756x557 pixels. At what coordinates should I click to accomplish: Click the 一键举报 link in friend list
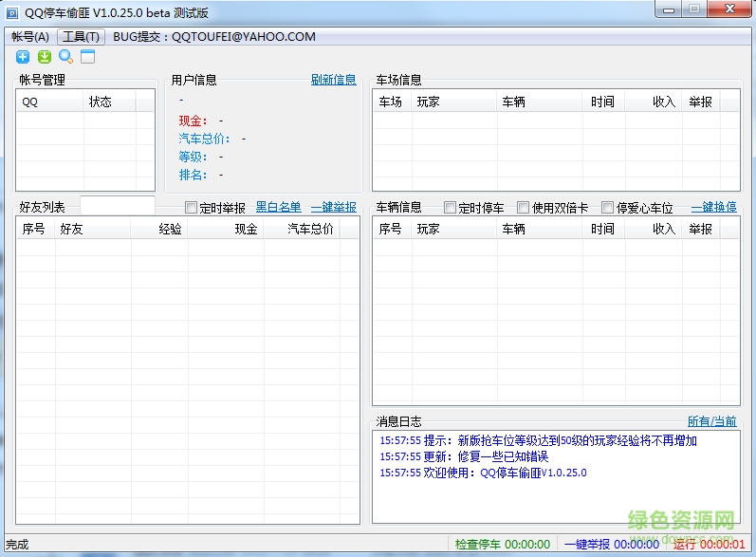coord(333,207)
